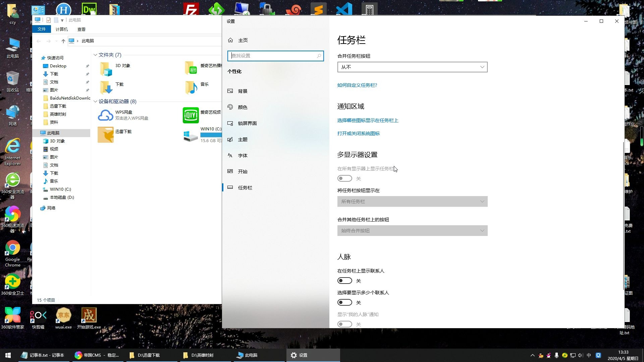Open the 背景 personalization page icon
The image size is (644, 362).
coord(230,91)
